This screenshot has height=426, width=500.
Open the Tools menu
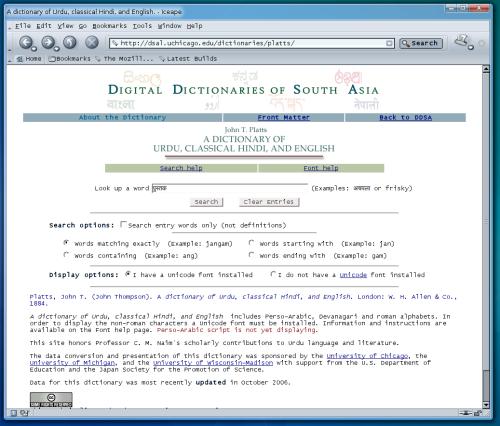142,26
